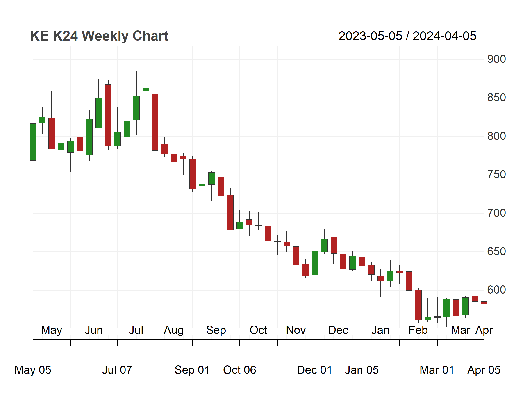Select the Sep month label
The width and height of the screenshot is (532, 399).
click(216, 331)
